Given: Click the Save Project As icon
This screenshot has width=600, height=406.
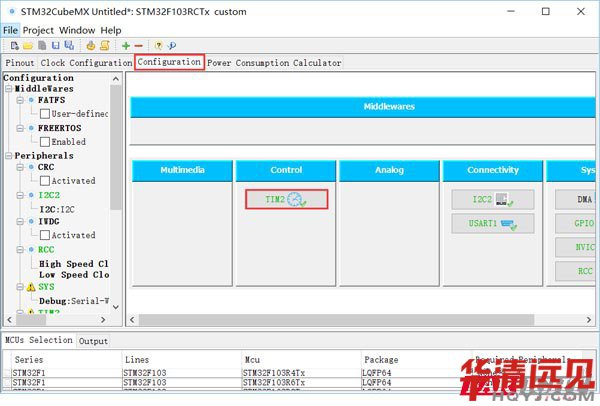Looking at the screenshot, I should point(69,46).
